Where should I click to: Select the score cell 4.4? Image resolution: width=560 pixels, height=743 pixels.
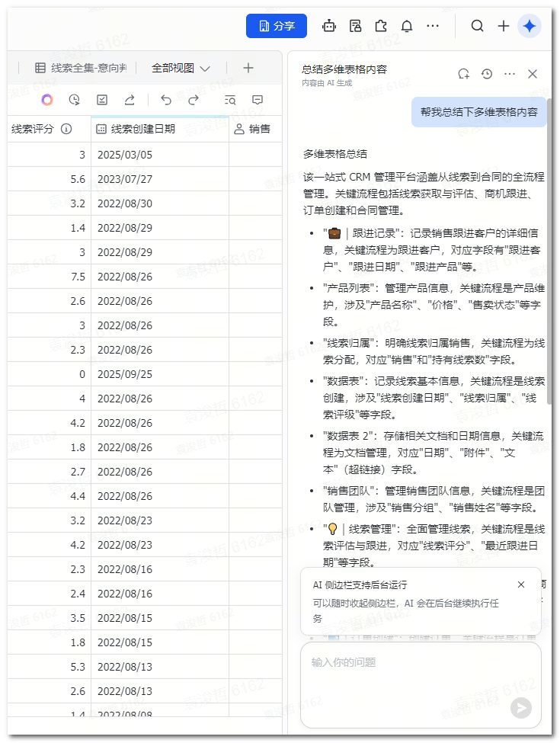(50, 496)
